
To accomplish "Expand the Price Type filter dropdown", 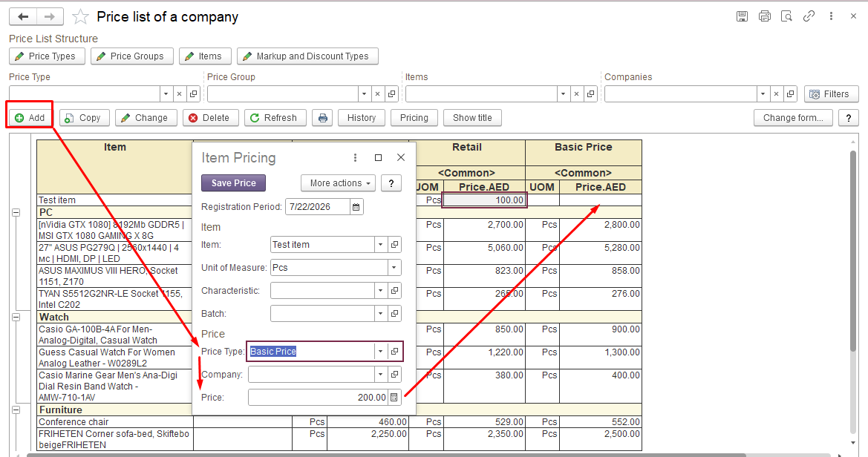I will (166, 94).
